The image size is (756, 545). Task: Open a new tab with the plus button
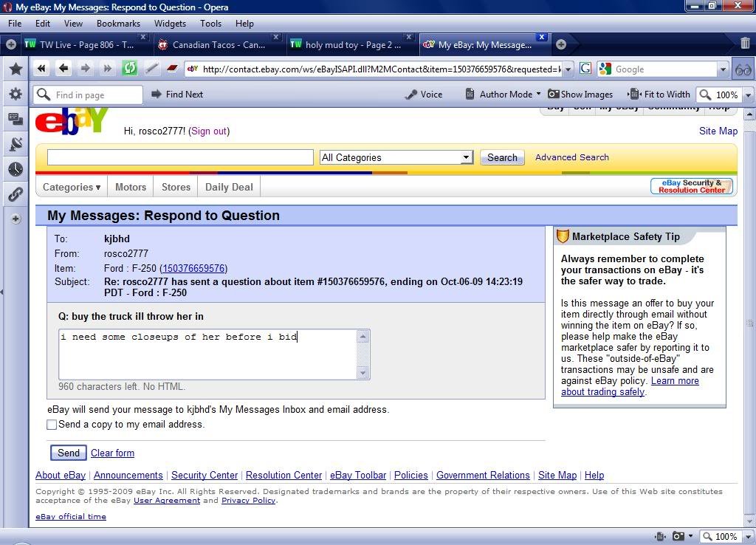pos(561,44)
